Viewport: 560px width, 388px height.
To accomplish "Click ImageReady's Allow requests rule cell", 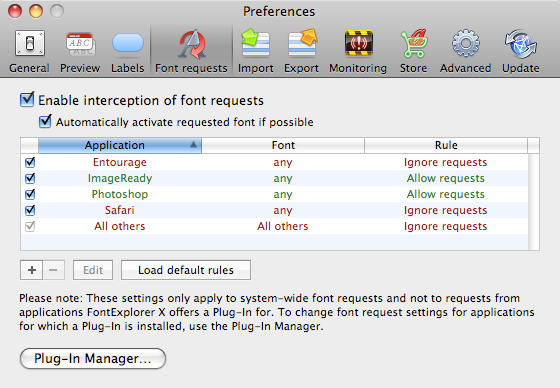I will 446,178.
